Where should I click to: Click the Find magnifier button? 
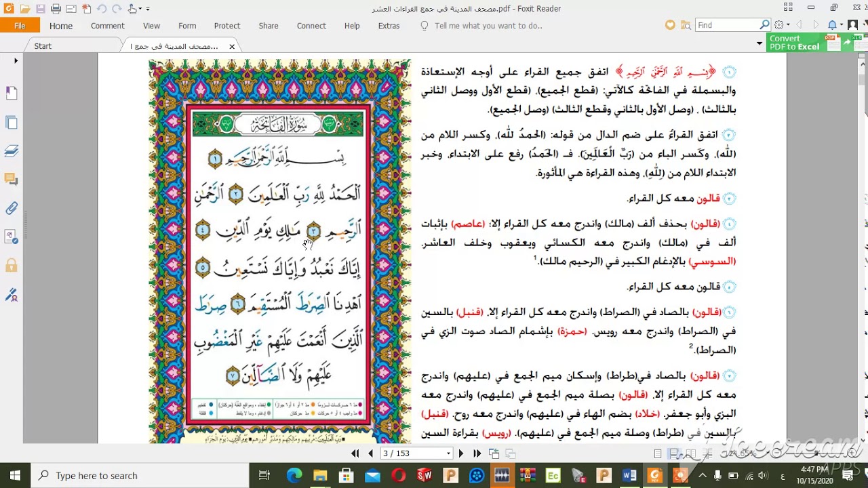tap(765, 25)
